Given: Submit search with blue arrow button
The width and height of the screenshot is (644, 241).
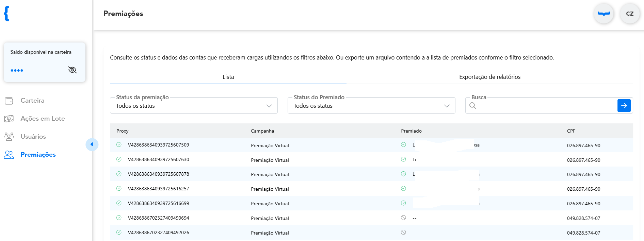Looking at the screenshot, I should [624, 106].
